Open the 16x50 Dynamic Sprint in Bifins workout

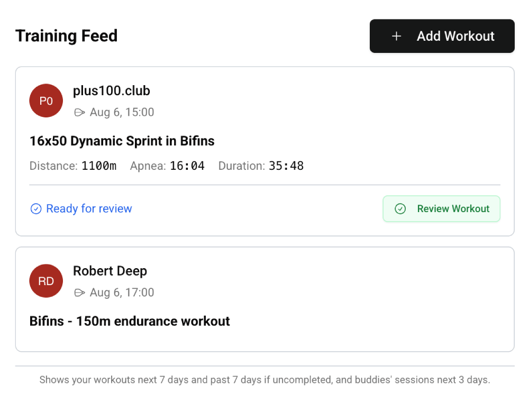[122, 141]
